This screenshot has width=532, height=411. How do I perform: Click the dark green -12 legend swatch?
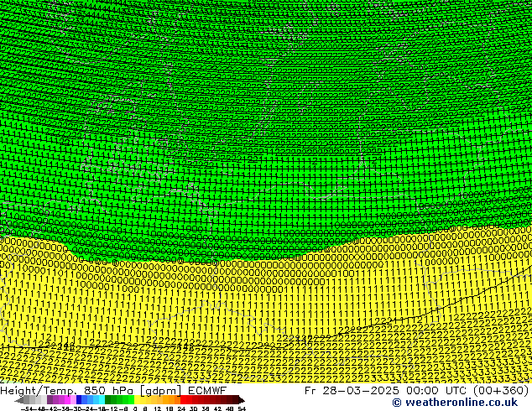pyautogui.click(x=108, y=399)
